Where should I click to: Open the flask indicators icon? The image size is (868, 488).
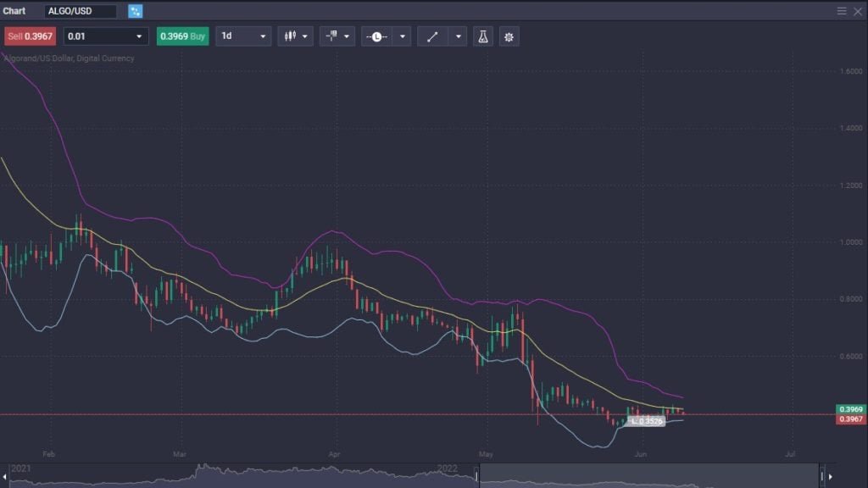coord(483,37)
